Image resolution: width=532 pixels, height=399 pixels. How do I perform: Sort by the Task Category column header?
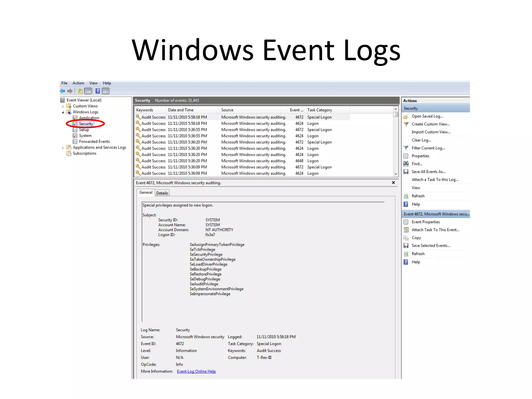click(x=328, y=110)
